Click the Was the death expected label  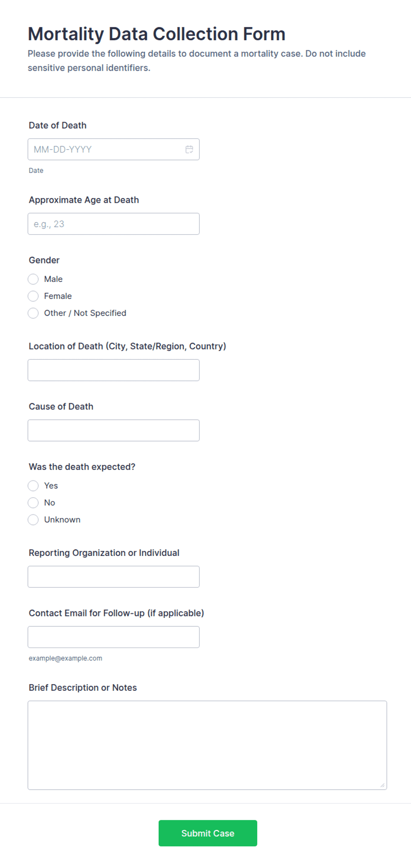[x=82, y=467]
